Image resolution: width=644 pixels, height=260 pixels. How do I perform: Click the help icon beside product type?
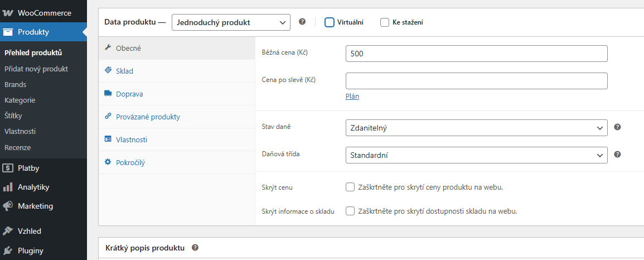[302, 22]
